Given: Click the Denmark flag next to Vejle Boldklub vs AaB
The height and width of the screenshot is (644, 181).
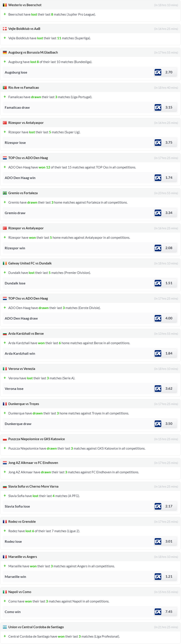Looking at the screenshot, I should [x=5, y=29].
